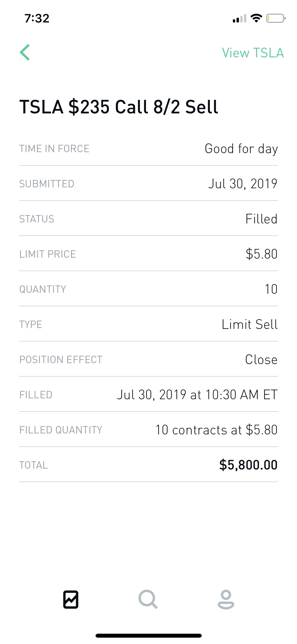Tap the iOS home indicator bar
Image resolution: width=297 pixels, height=644 pixels.
[149, 636]
